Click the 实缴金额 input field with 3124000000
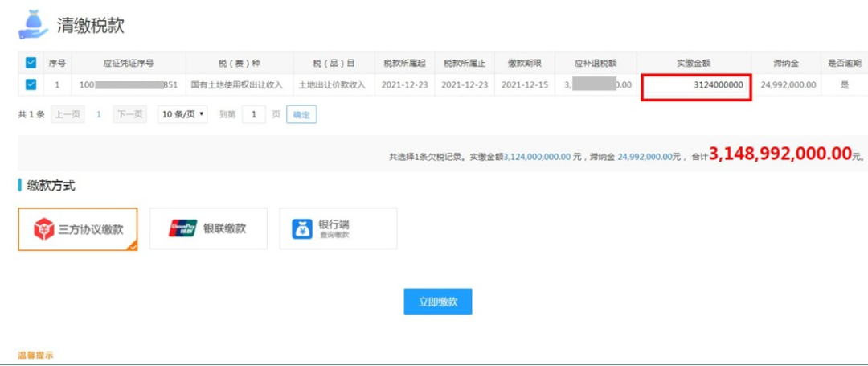 click(696, 85)
